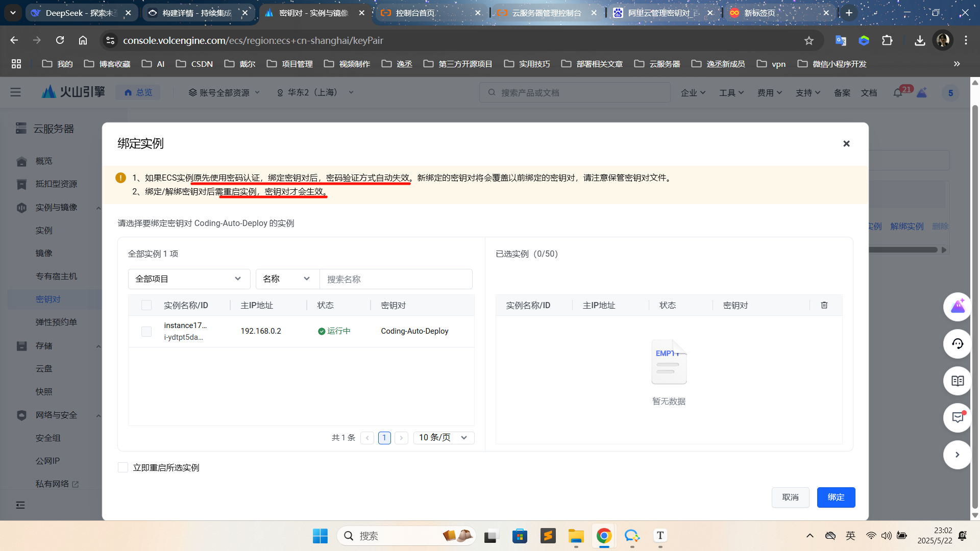This screenshot has width=980, height=551.
Task: Open the 10 条/页 page size dropdown
Action: (444, 438)
